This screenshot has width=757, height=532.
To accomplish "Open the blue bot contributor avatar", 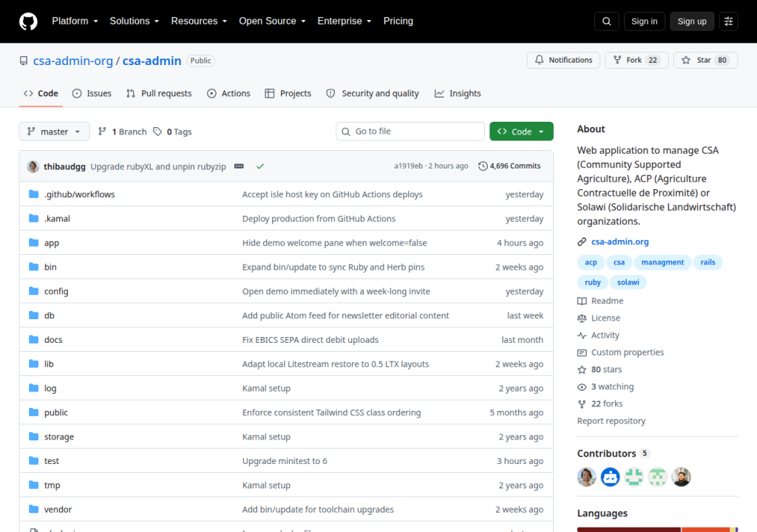I will [x=610, y=477].
